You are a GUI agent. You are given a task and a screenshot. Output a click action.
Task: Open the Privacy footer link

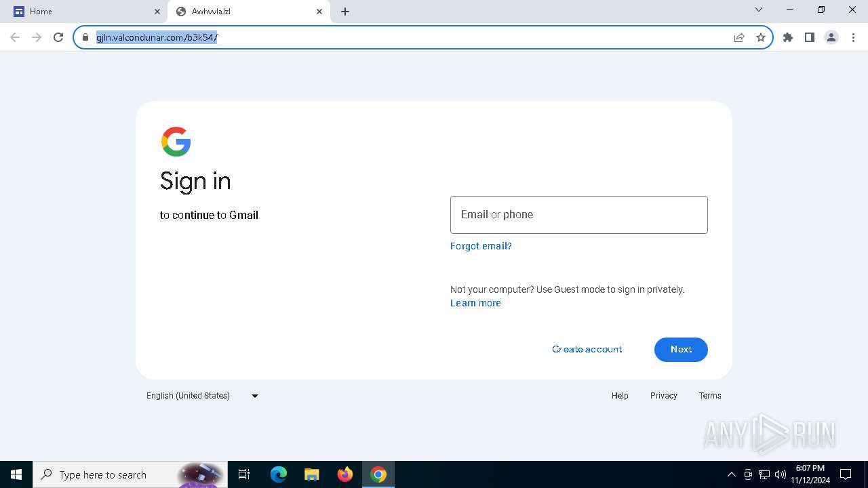pyautogui.click(x=664, y=396)
